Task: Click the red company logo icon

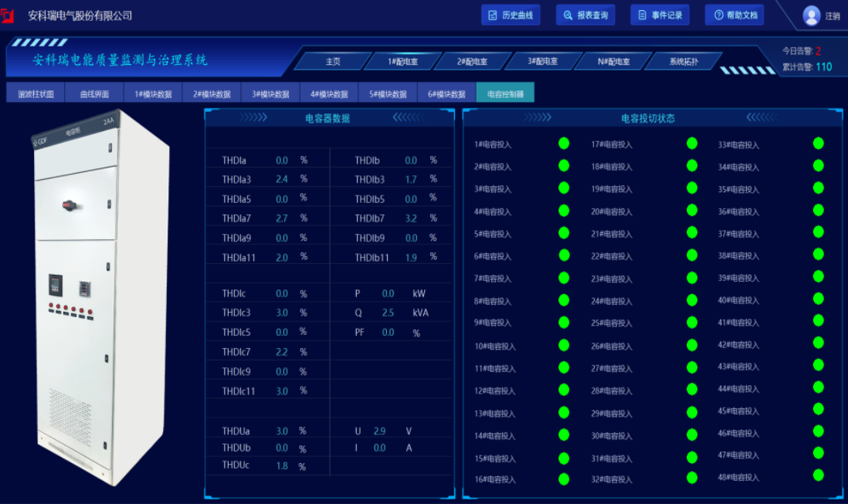Action: [7, 15]
